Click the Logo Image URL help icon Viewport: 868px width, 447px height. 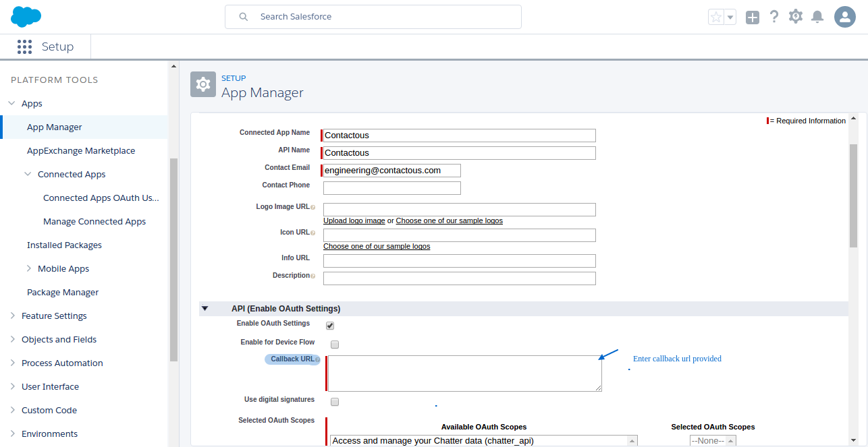pyautogui.click(x=313, y=208)
